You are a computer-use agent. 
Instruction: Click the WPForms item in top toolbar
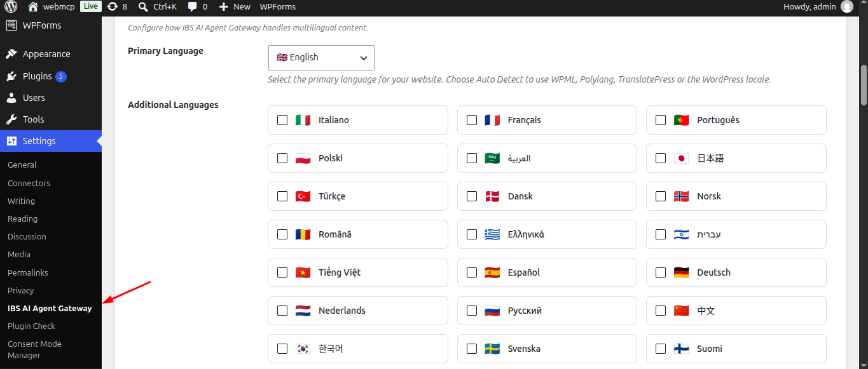277,6
